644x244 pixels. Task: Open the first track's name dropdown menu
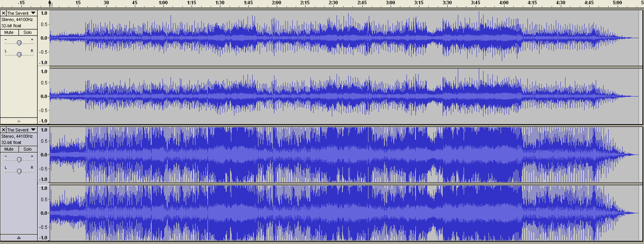22,13
